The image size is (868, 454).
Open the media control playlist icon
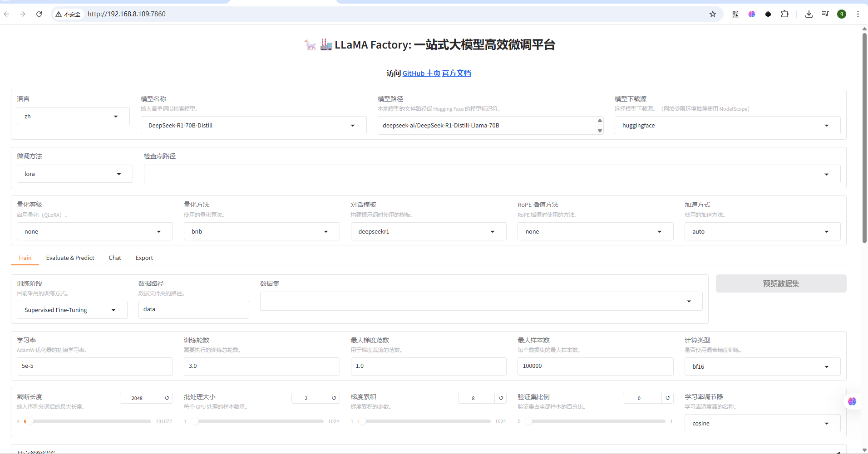click(x=825, y=14)
